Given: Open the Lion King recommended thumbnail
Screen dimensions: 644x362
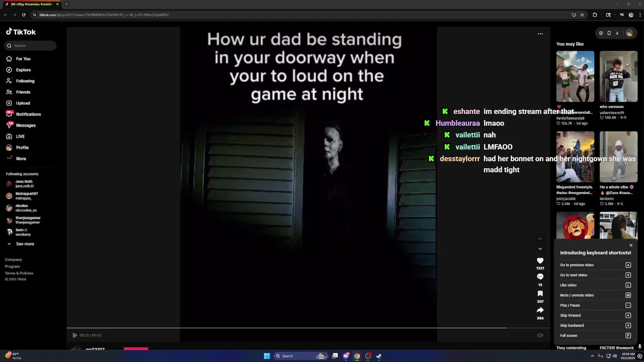Looking at the screenshot, I should pyautogui.click(x=575, y=225).
